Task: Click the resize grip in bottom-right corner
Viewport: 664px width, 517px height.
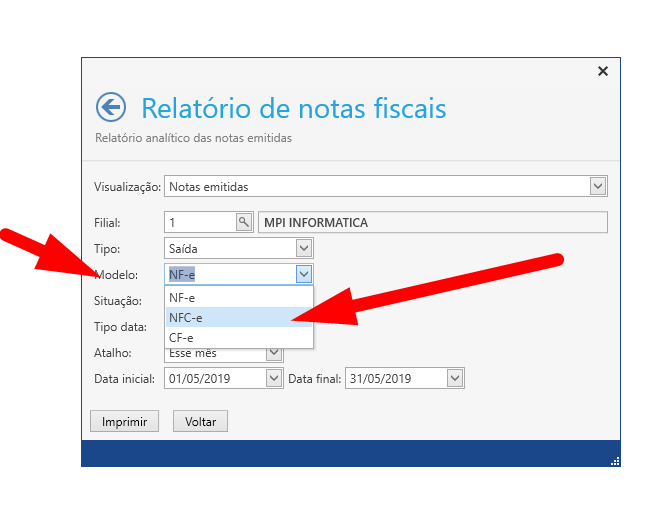Action: [614, 460]
